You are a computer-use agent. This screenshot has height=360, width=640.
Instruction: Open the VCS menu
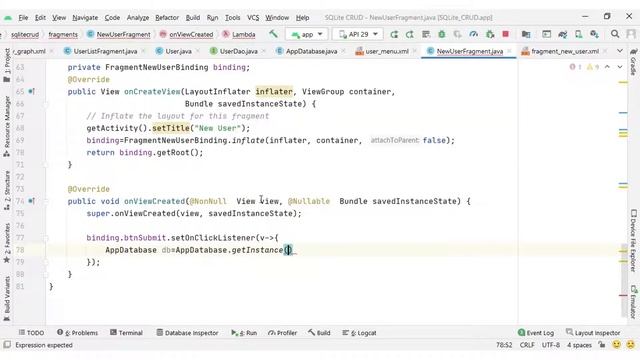(253, 18)
